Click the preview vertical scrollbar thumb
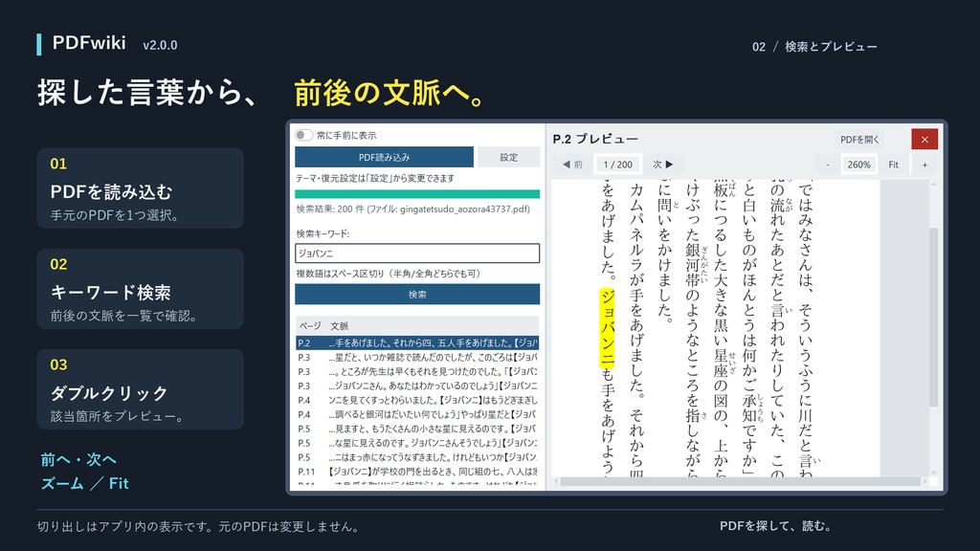This screenshot has width=980, height=551. [x=934, y=318]
